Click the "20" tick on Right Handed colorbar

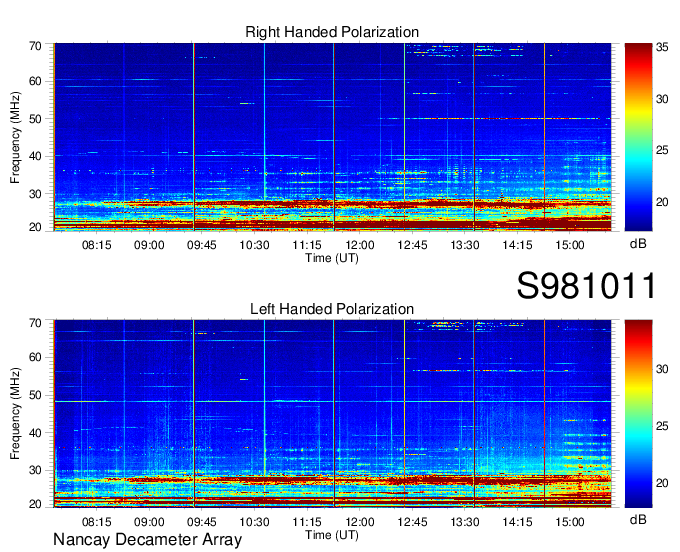[x=662, y=202]
